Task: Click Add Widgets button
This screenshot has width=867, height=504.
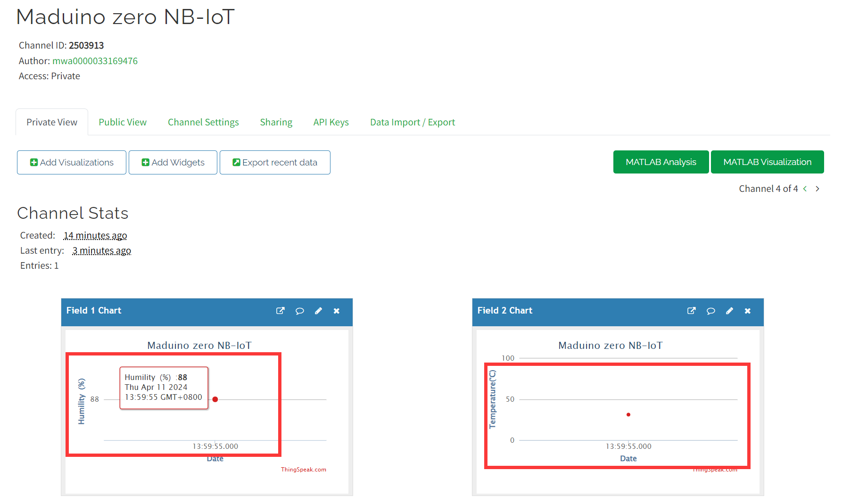Action: 173,162
